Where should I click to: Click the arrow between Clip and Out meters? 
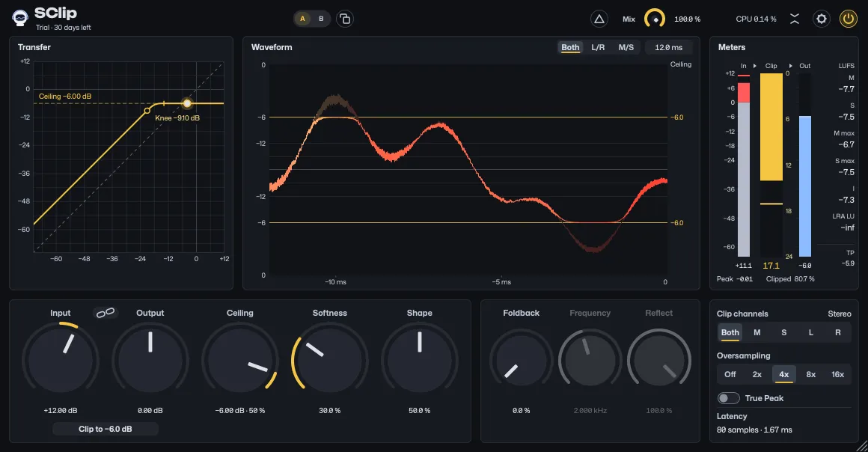[790, 66]
